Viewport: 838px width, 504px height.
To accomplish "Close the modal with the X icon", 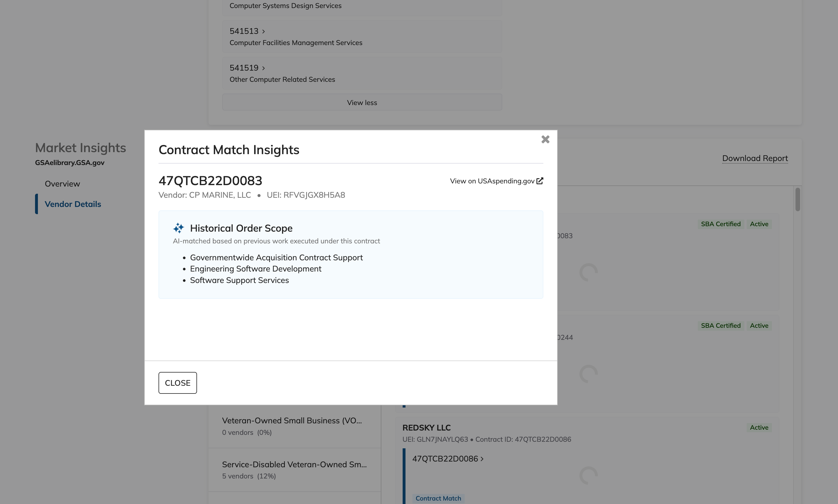I will click(x=545, y=139).
